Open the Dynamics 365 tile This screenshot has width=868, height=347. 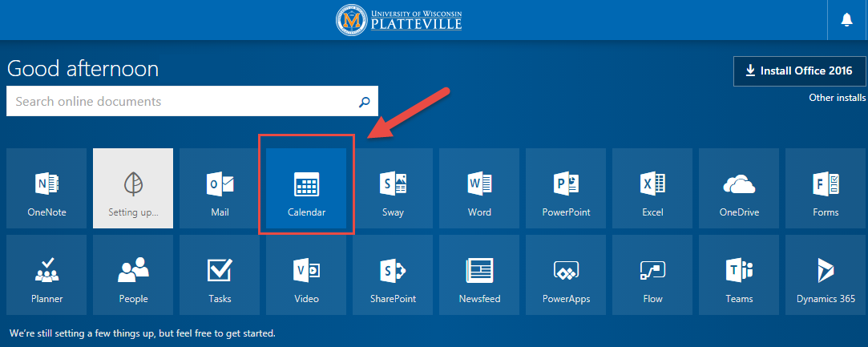click(x=826, y=275)
